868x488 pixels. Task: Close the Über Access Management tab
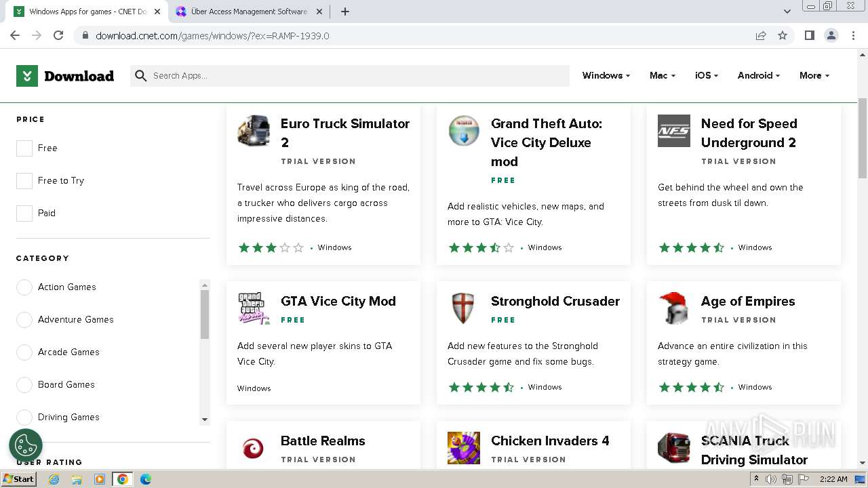pyautogui.click(x=320, y=12)
